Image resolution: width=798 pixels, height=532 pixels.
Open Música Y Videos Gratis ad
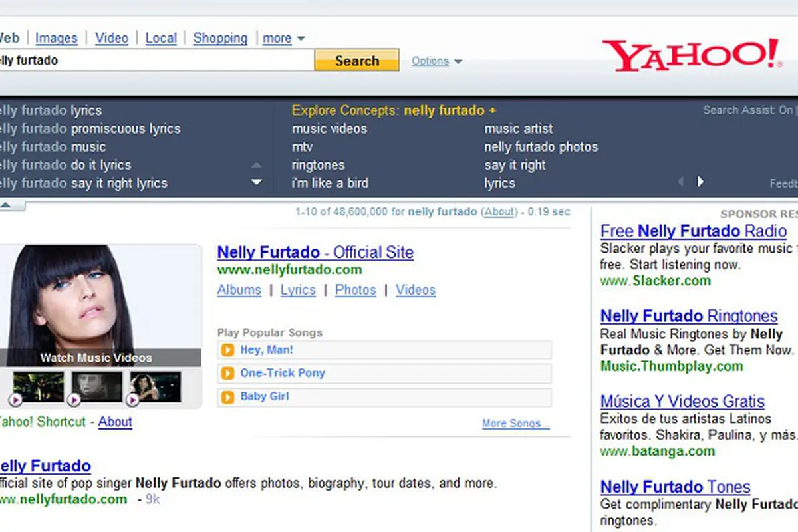click(x=682, y=402)
